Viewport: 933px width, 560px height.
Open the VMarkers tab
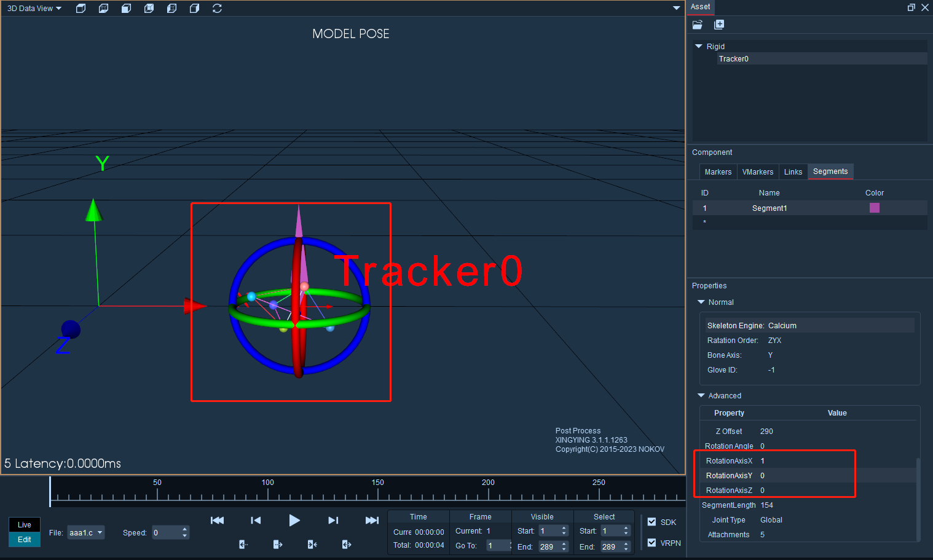(x=758, y=172)
